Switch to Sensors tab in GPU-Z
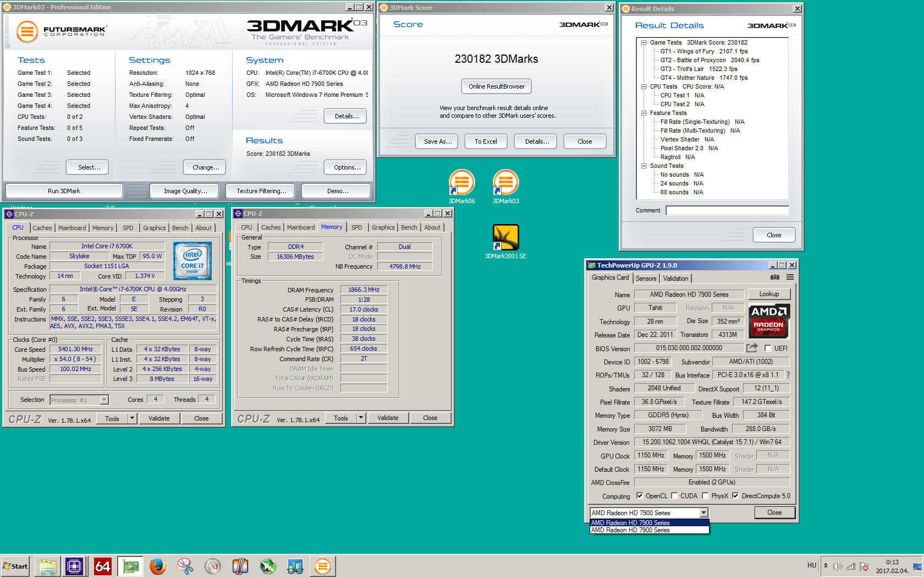 coord(646,279)
